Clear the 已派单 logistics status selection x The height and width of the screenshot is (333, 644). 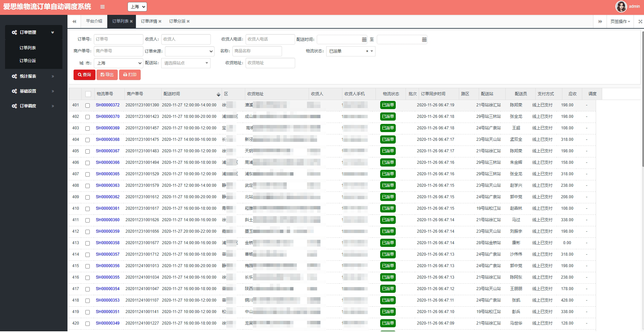[x=367, y=51]
